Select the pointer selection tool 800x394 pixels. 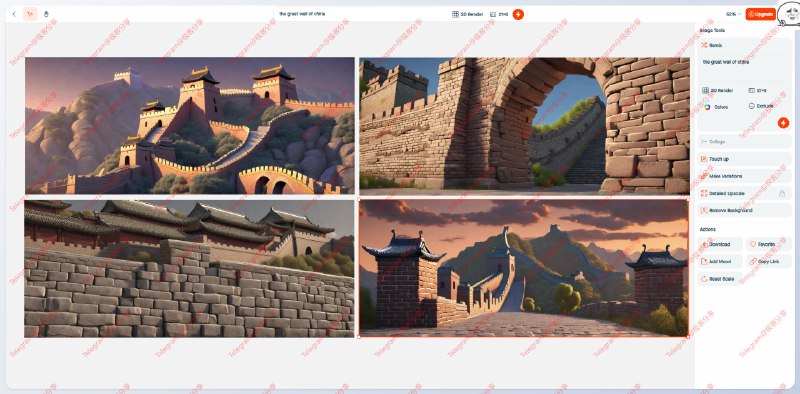tap(30, 14)
